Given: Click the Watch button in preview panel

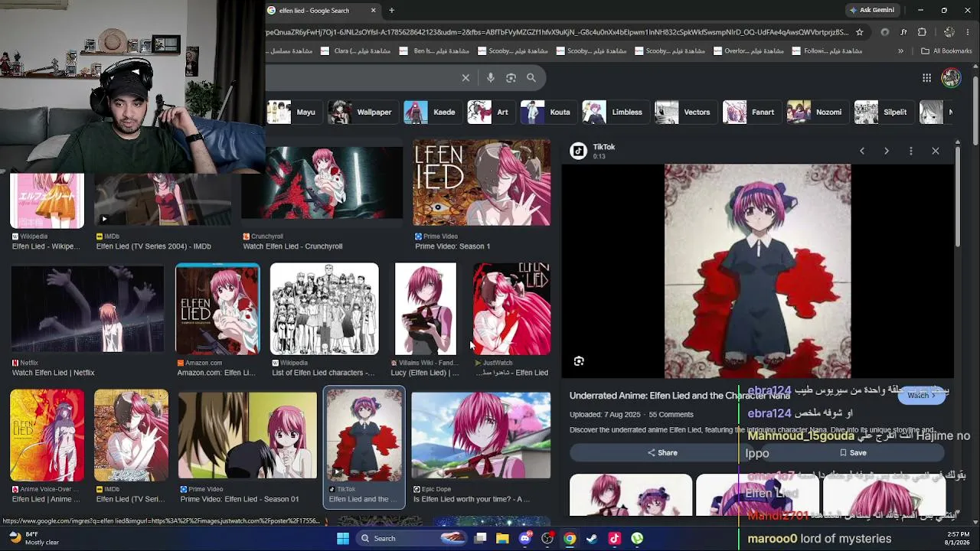Looking at the screenshot, I should point(921,396).
